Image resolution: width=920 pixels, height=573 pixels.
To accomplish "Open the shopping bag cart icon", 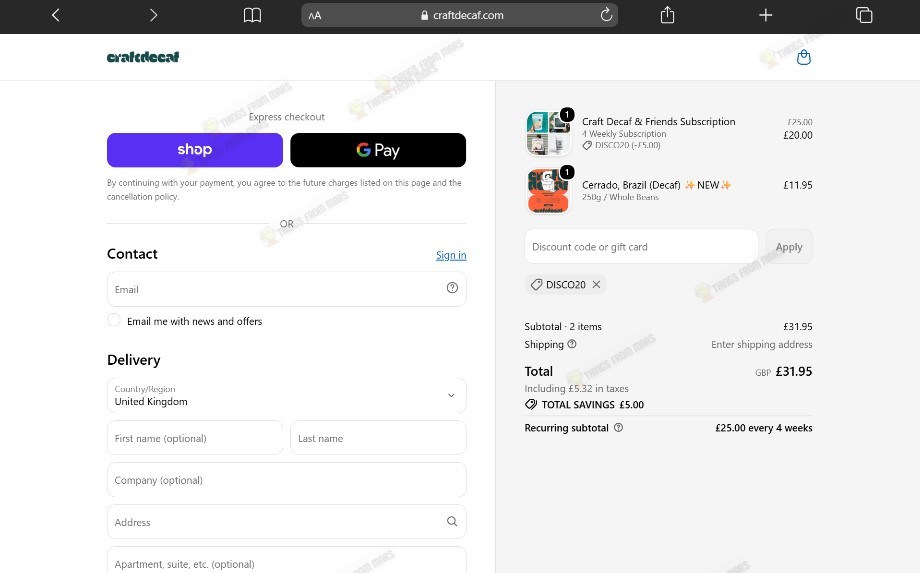I will tap(804, 57).
